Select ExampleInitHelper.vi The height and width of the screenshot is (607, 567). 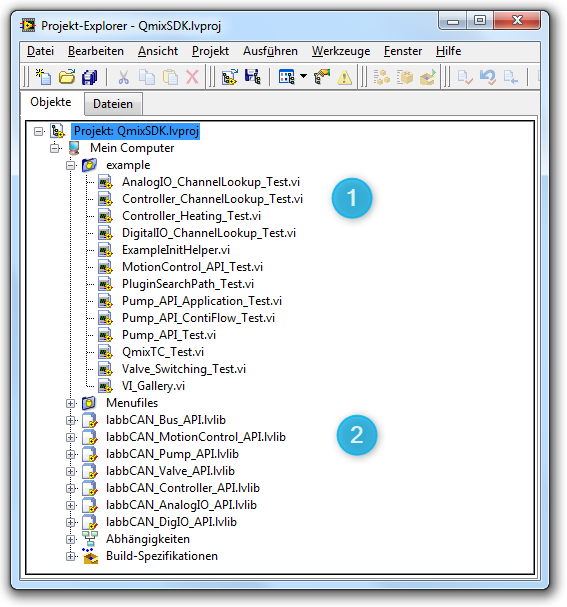click(x=176, y=250)
